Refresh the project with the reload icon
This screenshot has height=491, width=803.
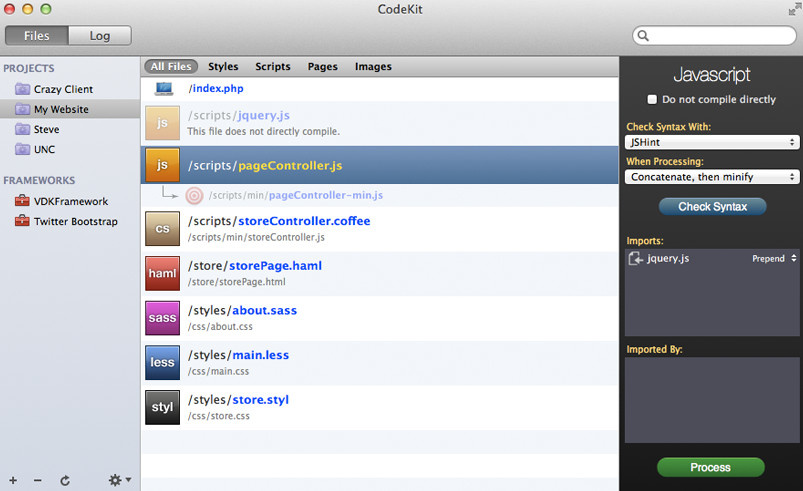(65, 480)
